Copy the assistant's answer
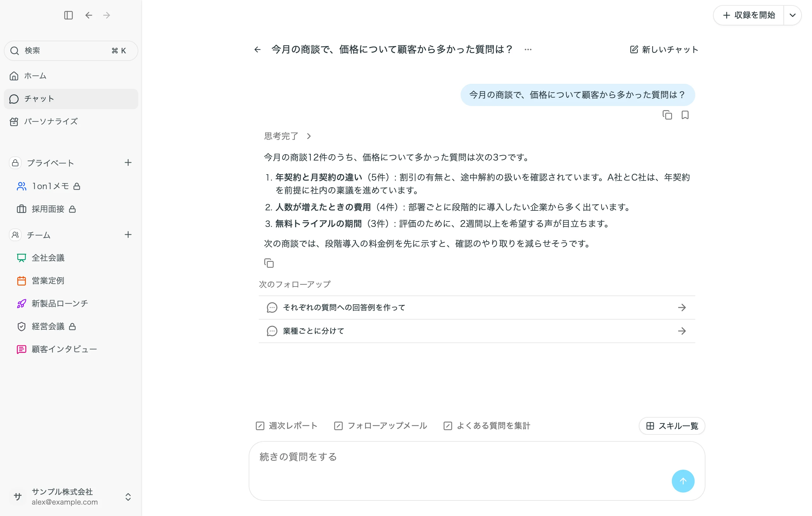 [269, 263]
